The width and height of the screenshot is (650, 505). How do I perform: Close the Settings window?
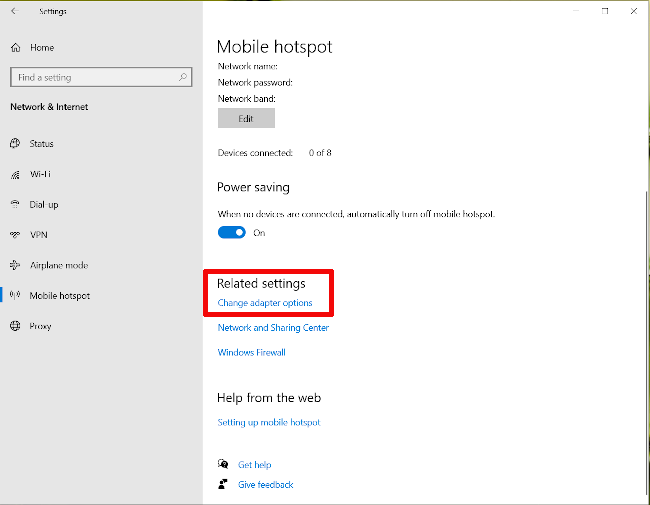click(x=634, y=11)
